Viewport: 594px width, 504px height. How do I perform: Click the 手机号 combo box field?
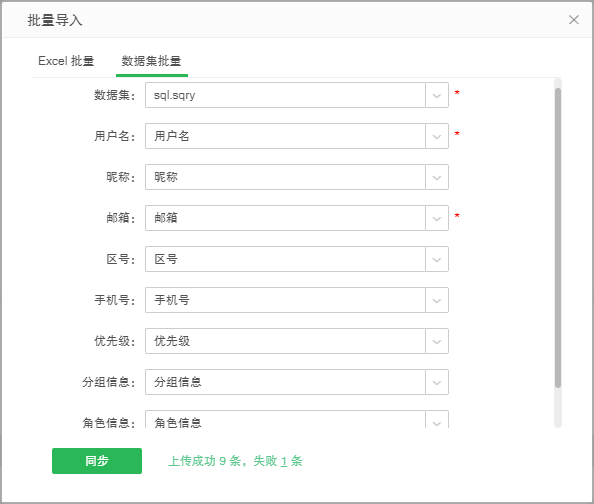(x=285, y=300)
